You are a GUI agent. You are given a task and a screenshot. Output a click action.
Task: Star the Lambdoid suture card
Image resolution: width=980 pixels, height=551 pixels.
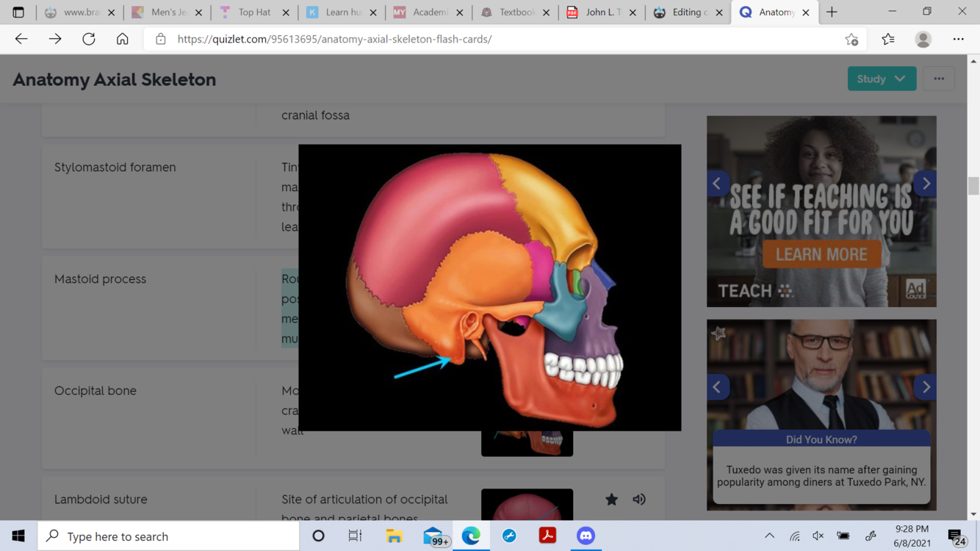611,500
